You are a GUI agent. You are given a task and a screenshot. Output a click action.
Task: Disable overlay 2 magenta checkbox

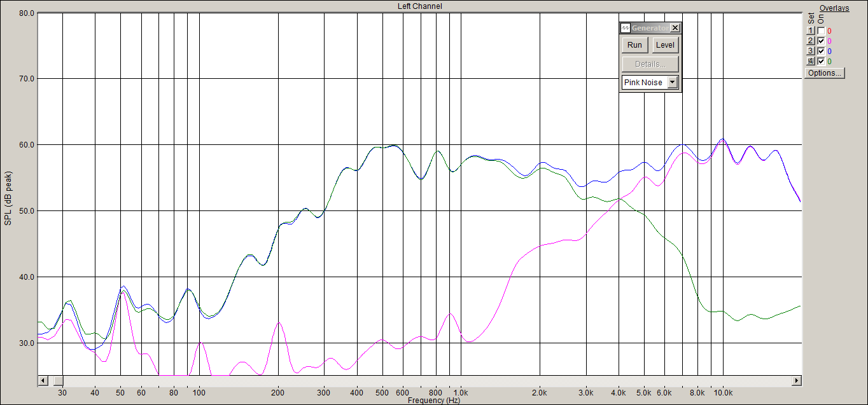821,41
